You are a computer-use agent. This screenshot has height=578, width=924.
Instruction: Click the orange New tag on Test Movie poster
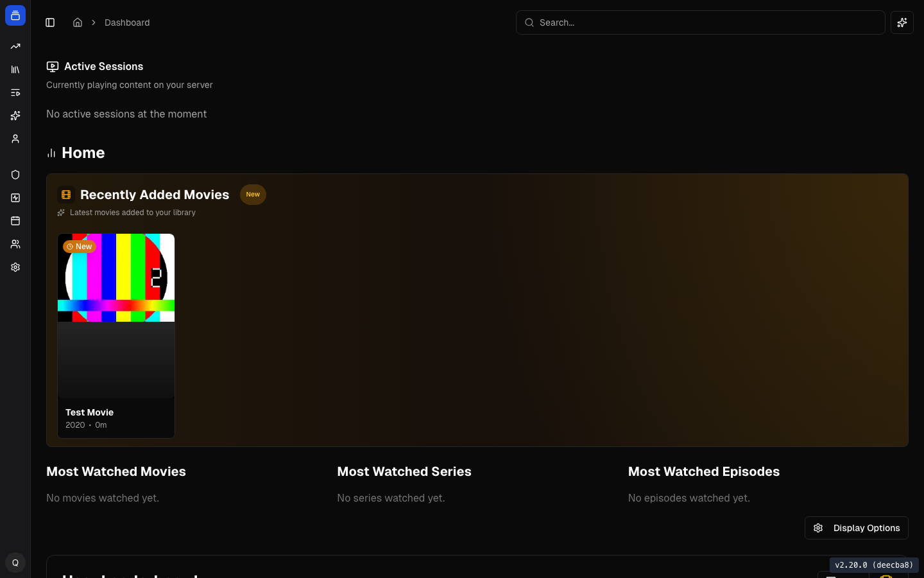click(80, 247)
